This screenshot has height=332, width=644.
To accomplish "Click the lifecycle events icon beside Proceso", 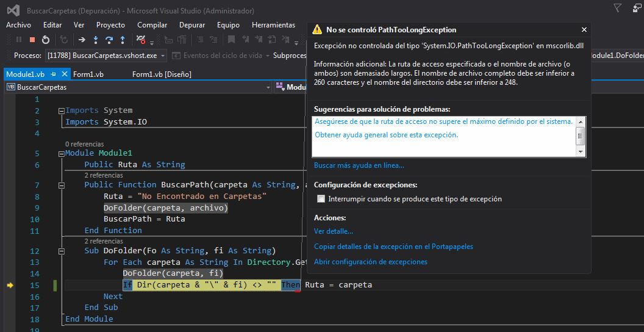I will tap(176, 56).
